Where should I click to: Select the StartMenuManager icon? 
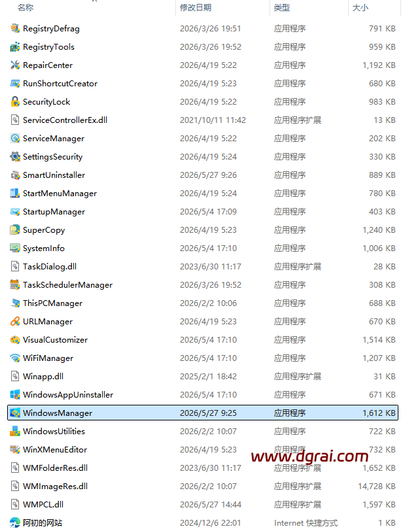pos(15,193)
